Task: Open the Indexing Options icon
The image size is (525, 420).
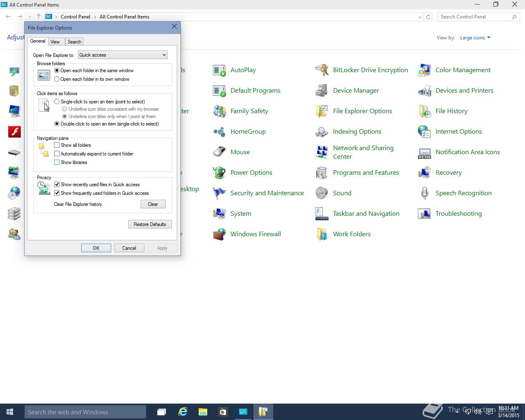Action: coord(322,132)
